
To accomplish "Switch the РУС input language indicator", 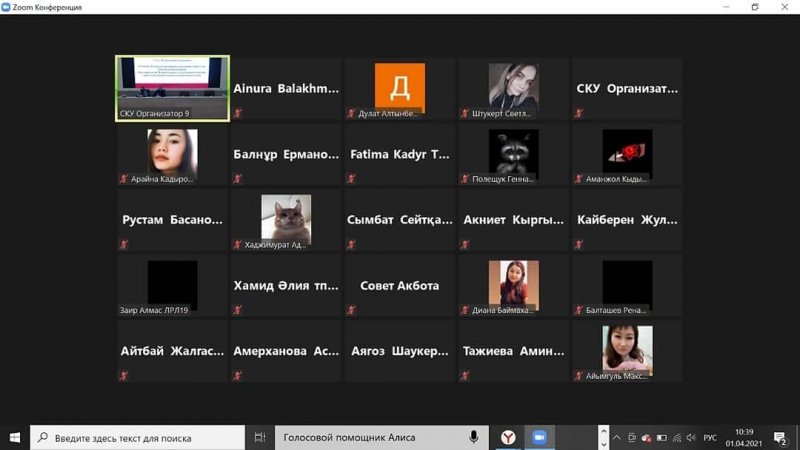I will [710, 437].
